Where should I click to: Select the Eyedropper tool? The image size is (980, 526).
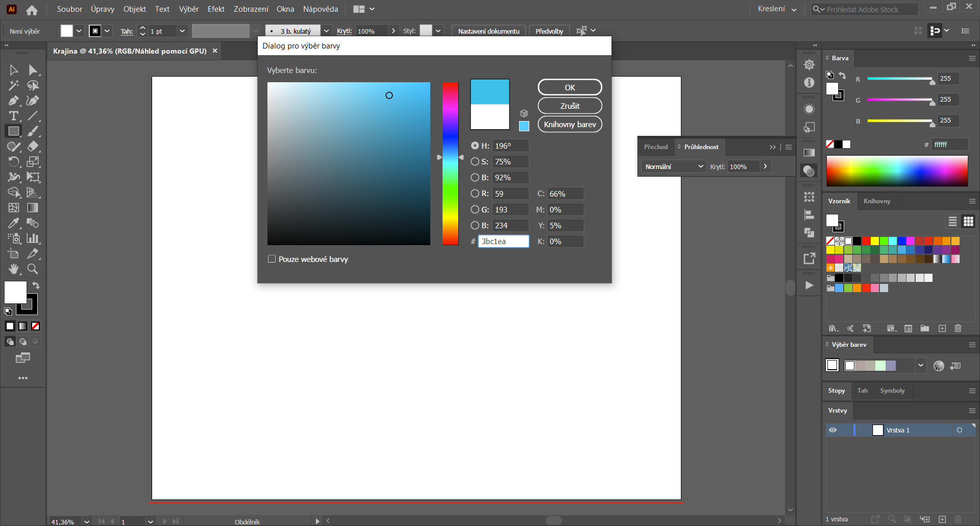click(14, 223)
